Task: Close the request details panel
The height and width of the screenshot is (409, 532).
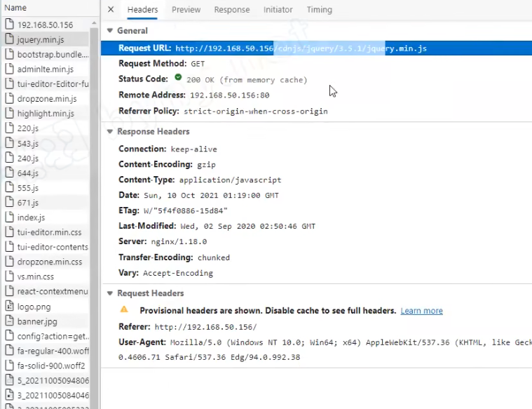Action: coord(111,10)
